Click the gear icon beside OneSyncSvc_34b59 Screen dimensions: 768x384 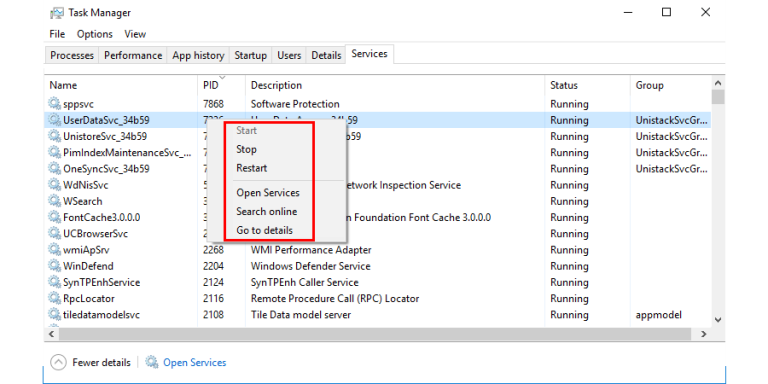54,168
